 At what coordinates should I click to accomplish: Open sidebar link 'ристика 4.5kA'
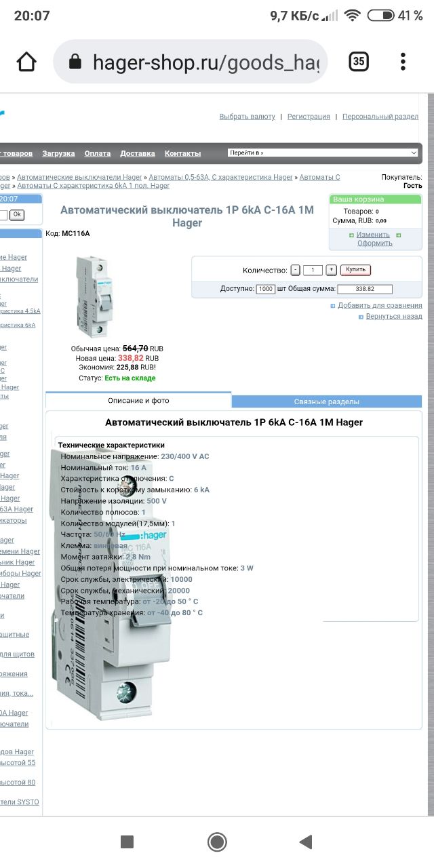pyautogui.click(x=20, y=311)
